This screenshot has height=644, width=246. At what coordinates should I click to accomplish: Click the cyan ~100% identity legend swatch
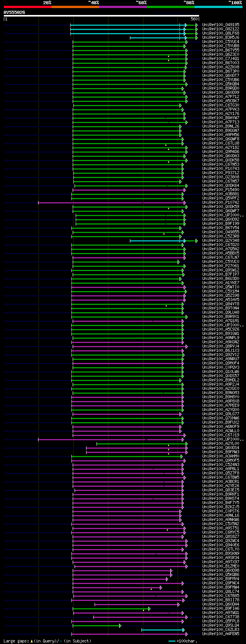click(x=218, y=7)
